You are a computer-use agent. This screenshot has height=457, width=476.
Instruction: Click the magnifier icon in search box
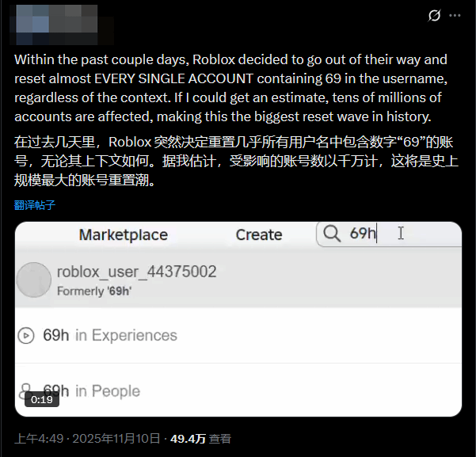[x=332, y=234]
